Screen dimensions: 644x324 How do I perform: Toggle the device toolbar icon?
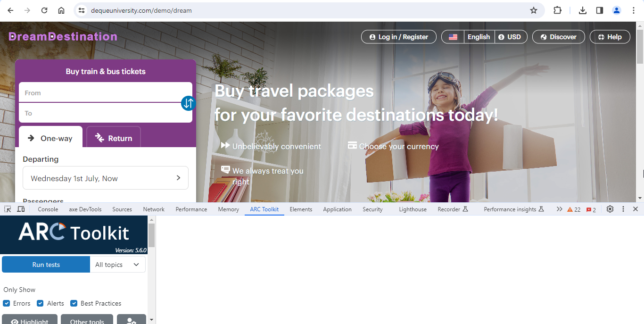coord(21,209)
